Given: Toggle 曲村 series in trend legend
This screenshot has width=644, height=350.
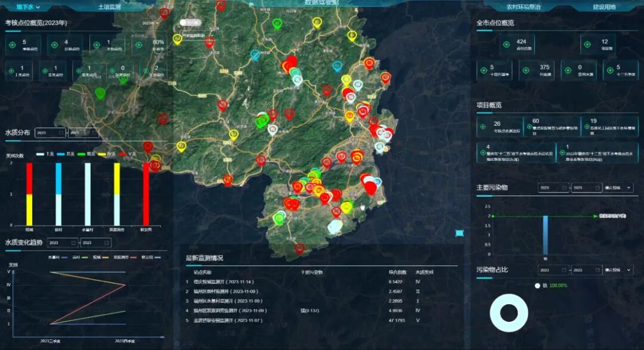Looking at the screenshot, I should pyautogui.click(x=80, y=257).
